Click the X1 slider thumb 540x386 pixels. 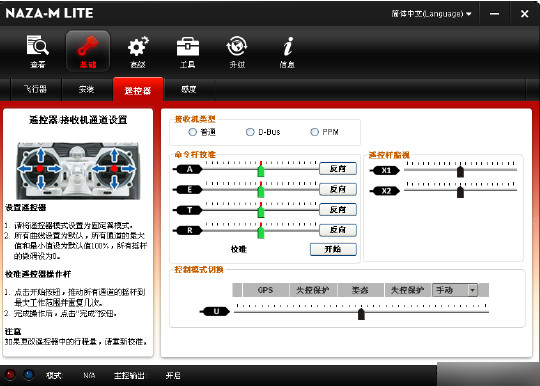(460, 171)
